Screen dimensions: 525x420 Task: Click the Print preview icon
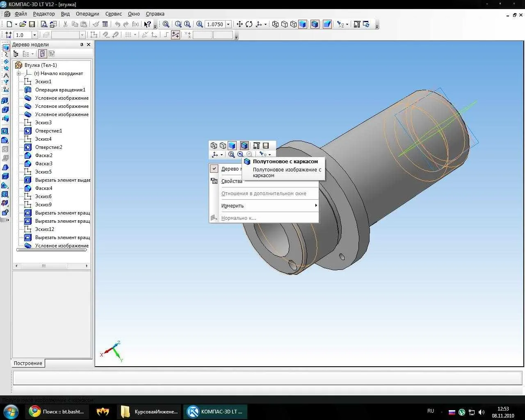pyautogui.click(x=44, y=24)
